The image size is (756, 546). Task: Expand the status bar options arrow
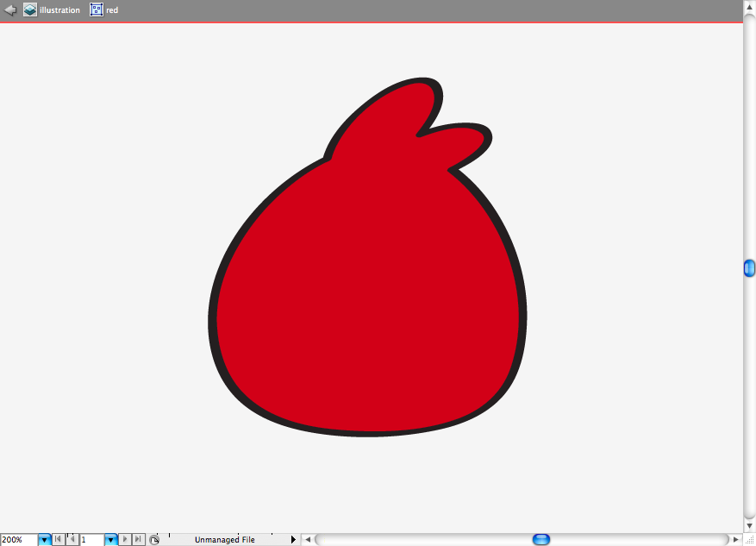point(293,539)
